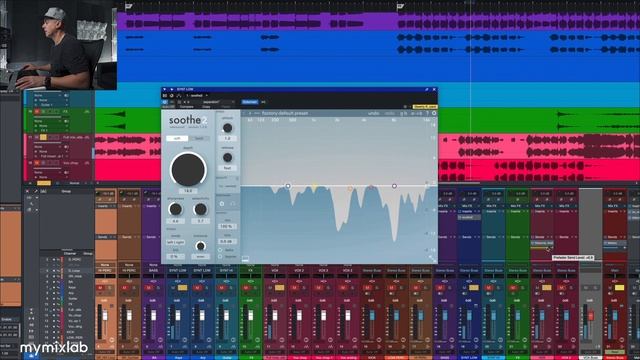
Task: Click the circular monitor icon on BASS channel
Action: tap(160, 340)
